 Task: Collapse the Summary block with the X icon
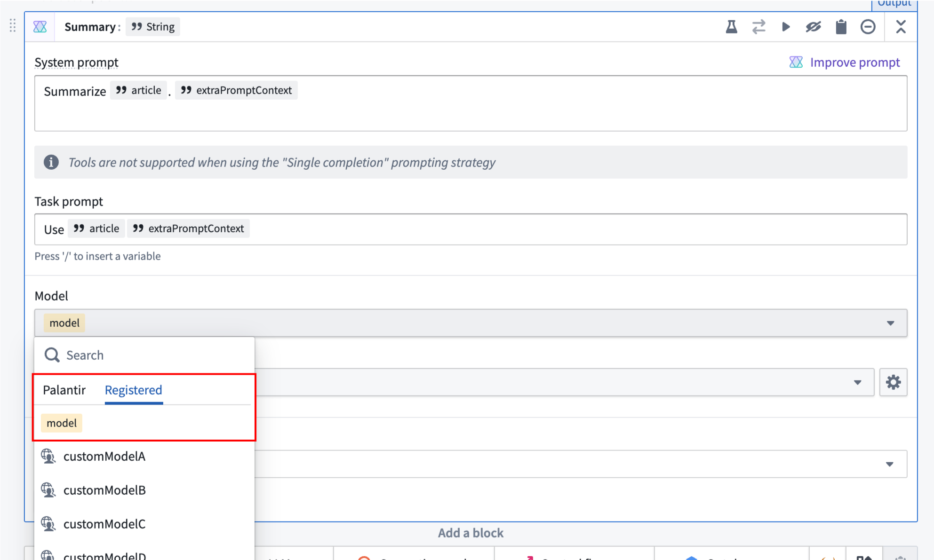901,27
